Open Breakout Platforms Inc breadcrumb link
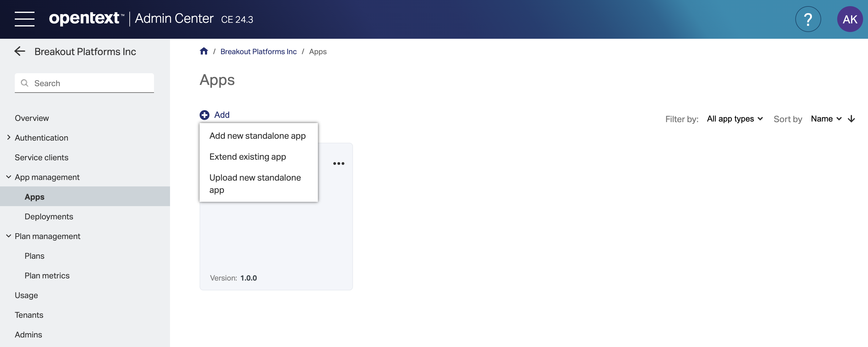Image resolution: width=868 pixels, height=347 pixels. (258, 51)
